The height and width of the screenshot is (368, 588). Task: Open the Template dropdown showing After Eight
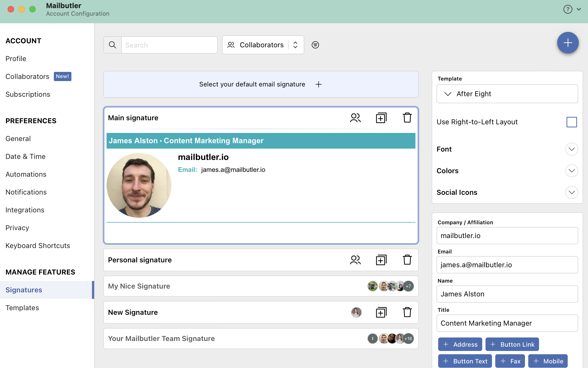click(x=507, y=94)
